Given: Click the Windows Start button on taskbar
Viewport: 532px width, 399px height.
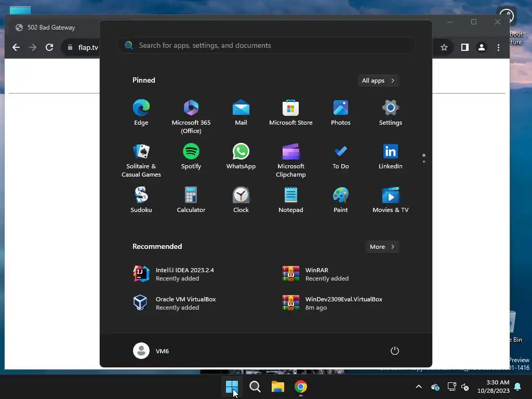Looking at the screenshot, I should point(232,387).
